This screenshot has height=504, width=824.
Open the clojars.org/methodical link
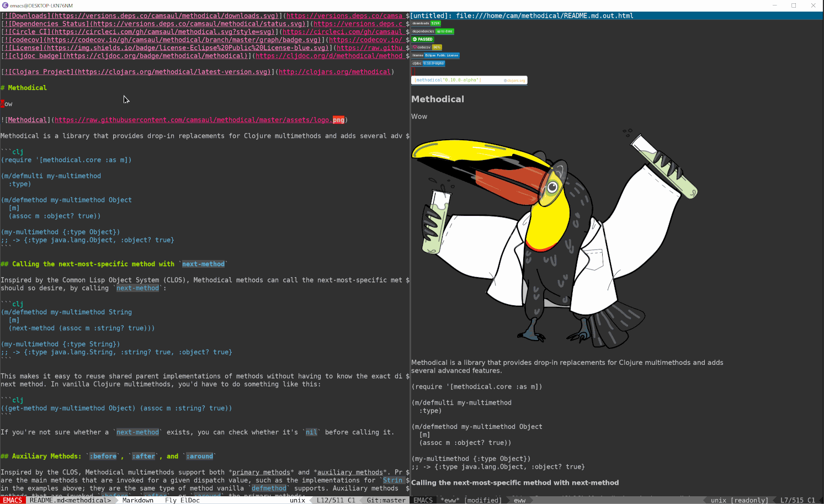(x=334, y=72)
